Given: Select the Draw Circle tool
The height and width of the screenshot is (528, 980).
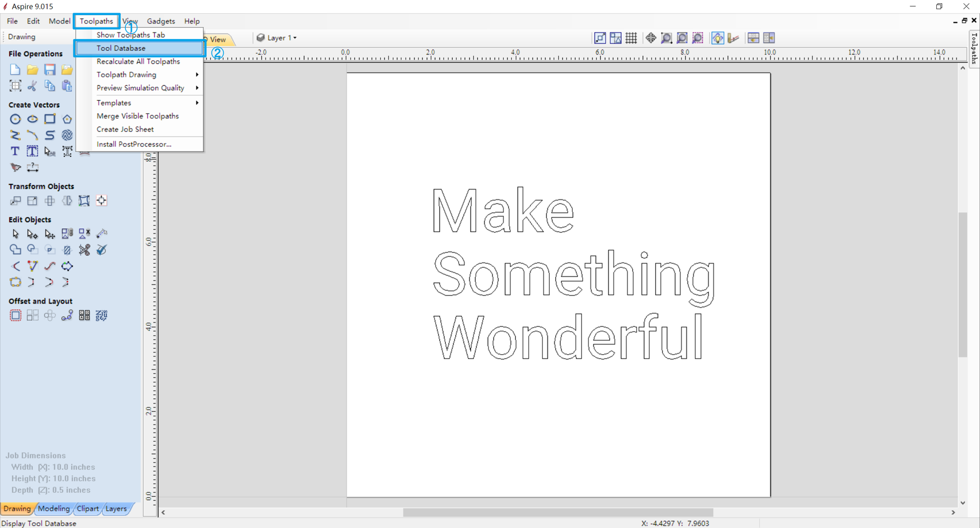Looking at the screenshot, I should (15, 119).
